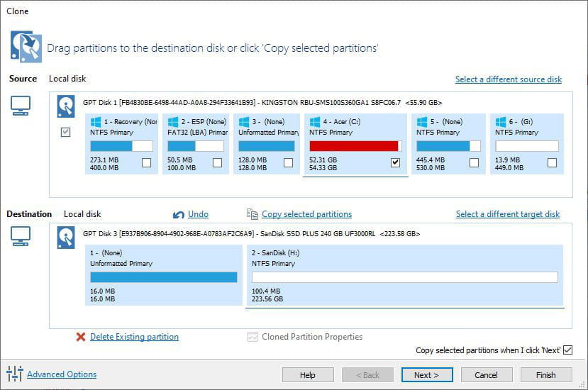Click the Destination computer monitor icon

(x=21, y=236)
